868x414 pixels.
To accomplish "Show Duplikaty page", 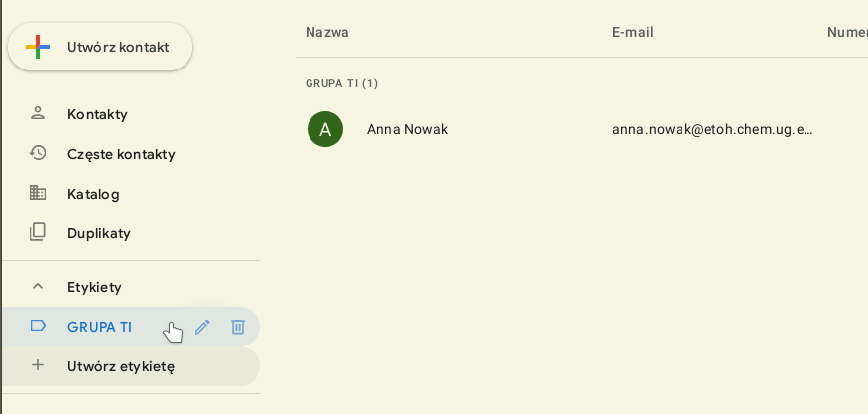I will [99, 233].
